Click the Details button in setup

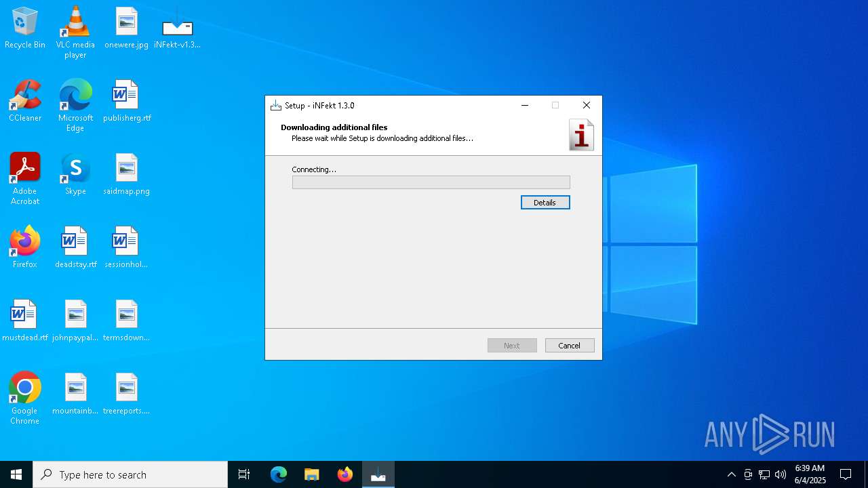click(x=545, y=203)
